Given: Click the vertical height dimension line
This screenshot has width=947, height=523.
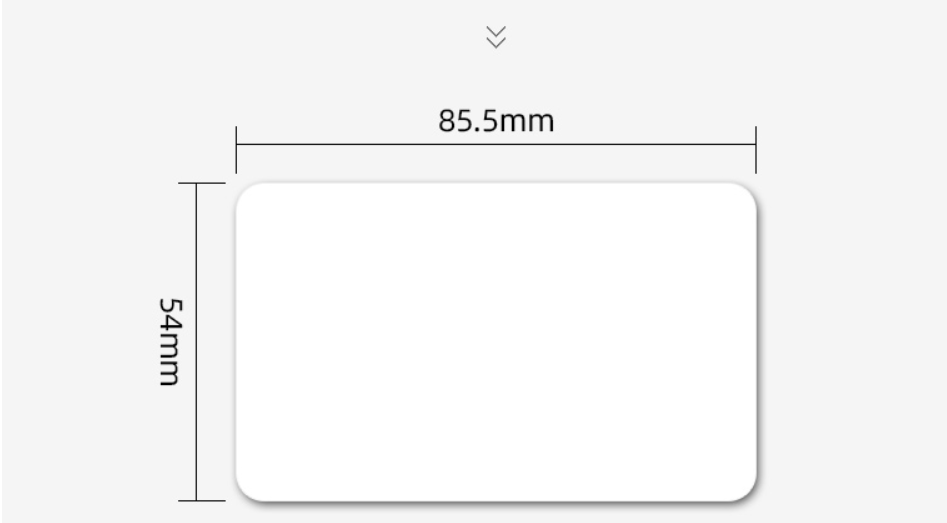Looking at the screenshot, I should (x=196, y=342).
